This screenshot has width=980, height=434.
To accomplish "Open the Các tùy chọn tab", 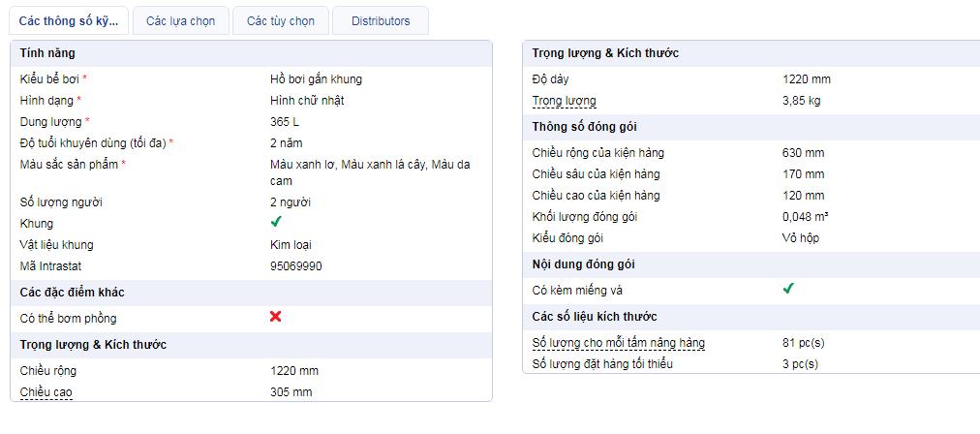I will pyautogui.click(x=281, y=20).
